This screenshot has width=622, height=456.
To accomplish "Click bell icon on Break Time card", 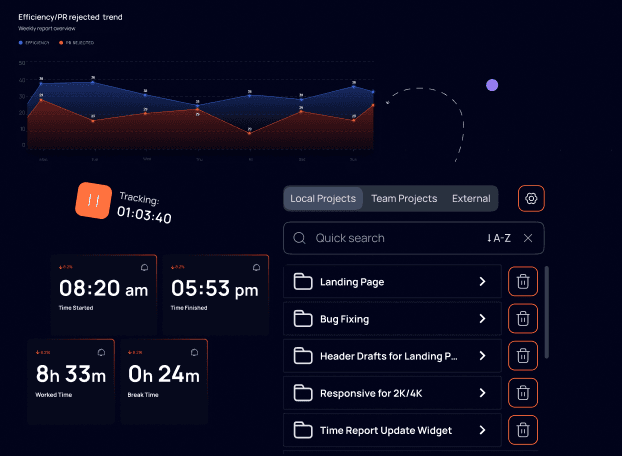I will click(x=194, y=353).
